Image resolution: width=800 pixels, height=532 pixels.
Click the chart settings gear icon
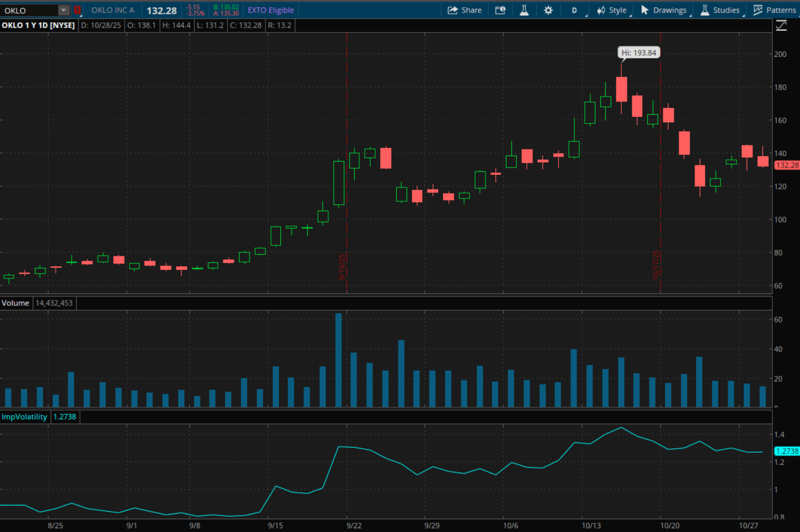tap(548, 10)
